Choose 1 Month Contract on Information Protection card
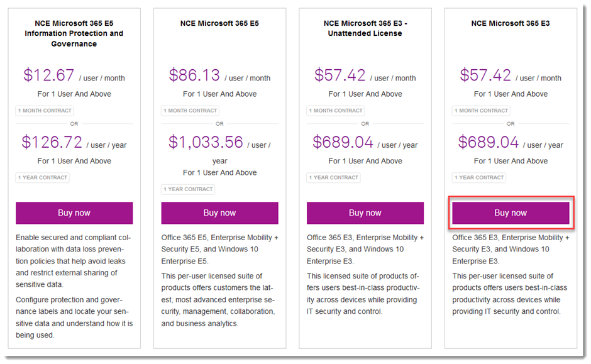This screenshot has width=591, height=364. click(45, 111)
